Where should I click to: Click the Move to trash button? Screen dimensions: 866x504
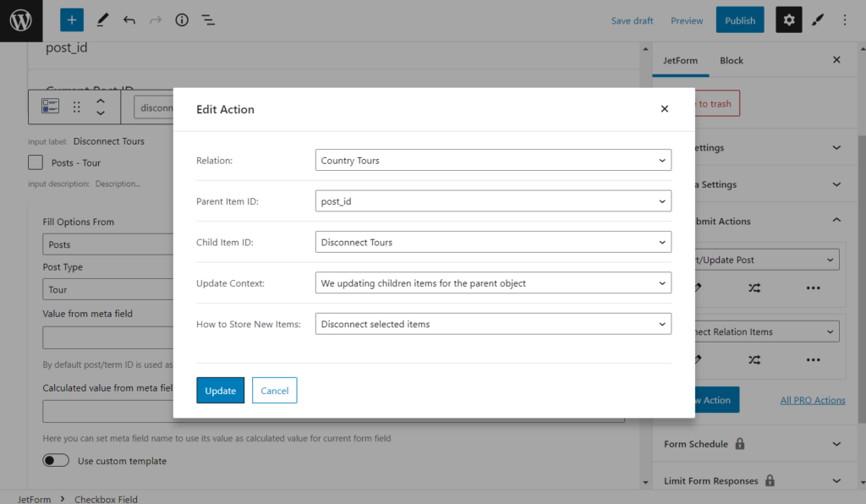pos(717,103)
